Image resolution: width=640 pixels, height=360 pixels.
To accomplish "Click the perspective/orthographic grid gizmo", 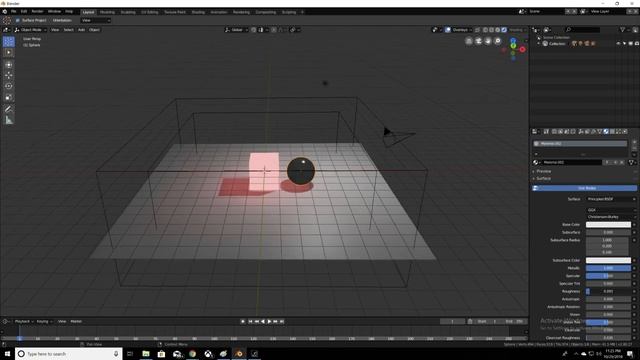I will (469, 41).
